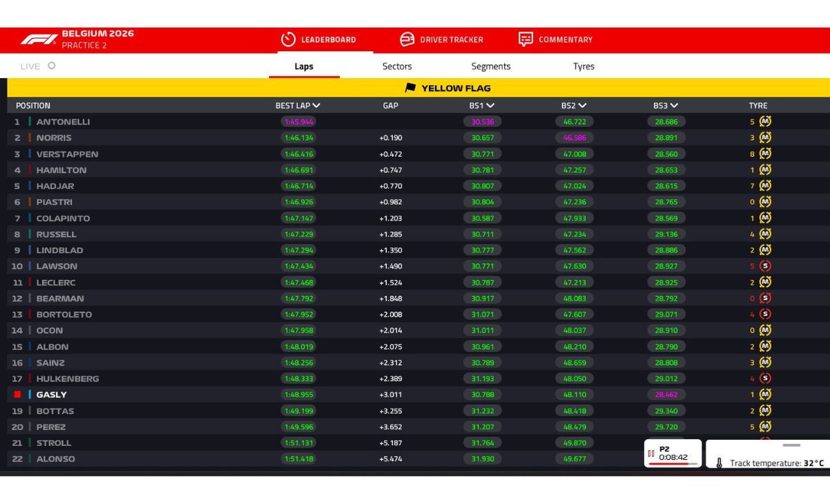
Task: Open the Driver Tracker tab
Action: coord(441,39)
